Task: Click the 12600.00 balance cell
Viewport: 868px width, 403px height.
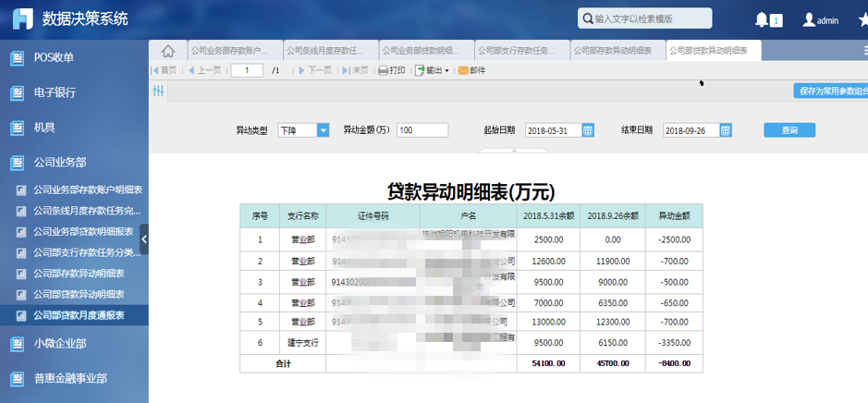Action: pos(548,261)
